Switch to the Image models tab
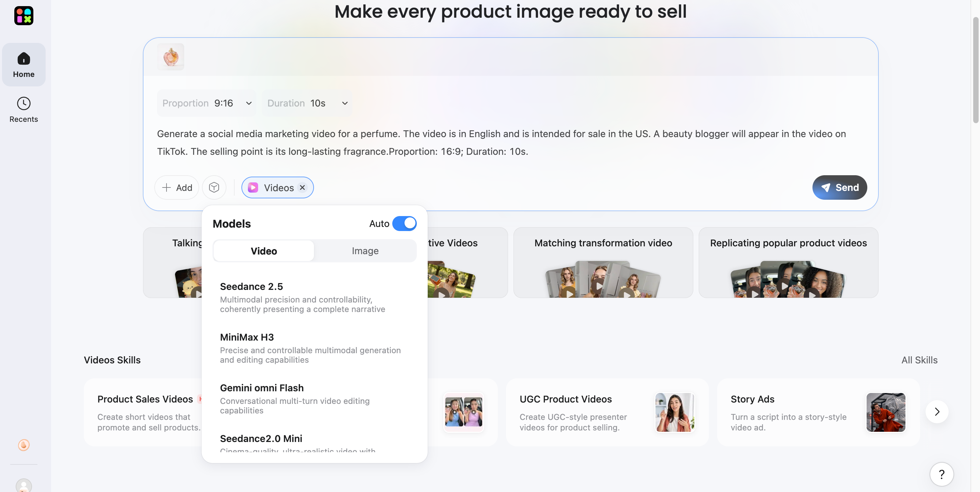Viewport: 980px width, 492px height. click(365, 251)
